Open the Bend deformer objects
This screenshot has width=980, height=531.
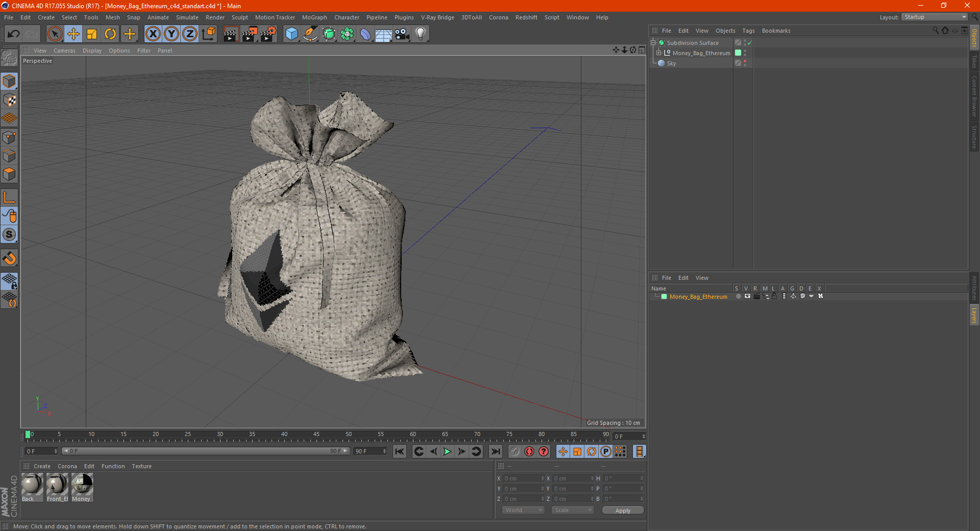tap(365, 34)
